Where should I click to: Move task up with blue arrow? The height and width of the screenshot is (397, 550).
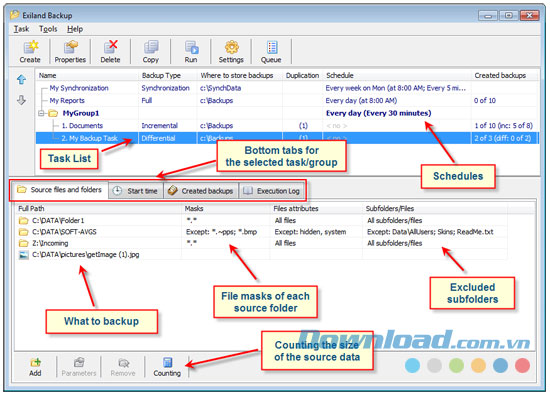coord(21,80)
